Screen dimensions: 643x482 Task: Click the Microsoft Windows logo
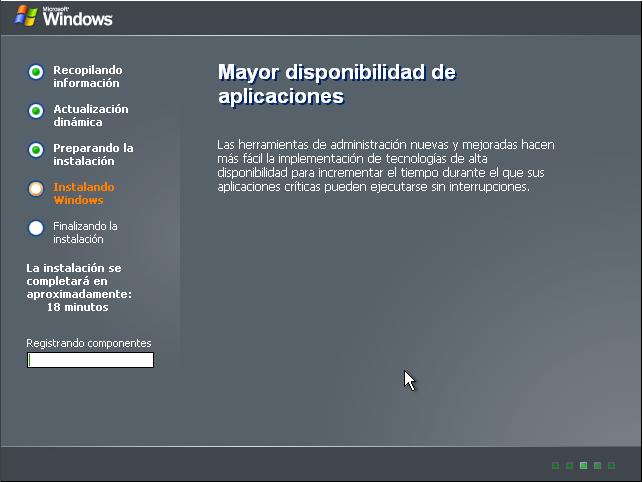[64, 16]
